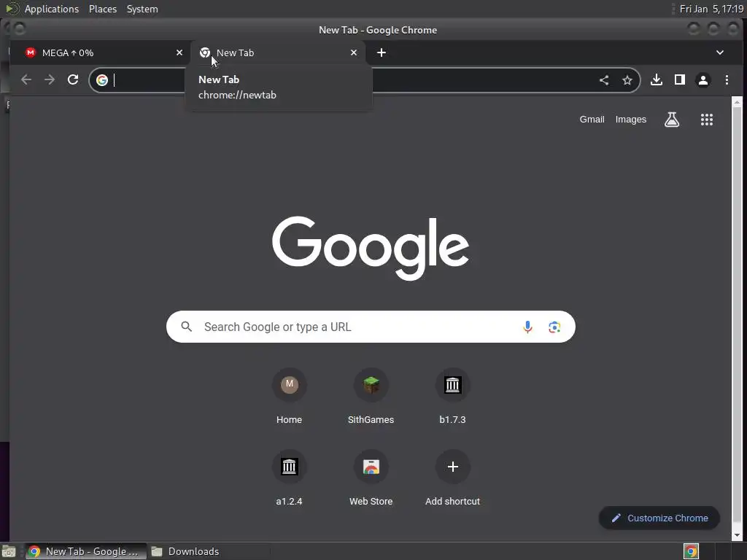Click the Chrome tray icon in bottom panel
The height and width of the screenshot is (560, 747).
coord(691,551)
